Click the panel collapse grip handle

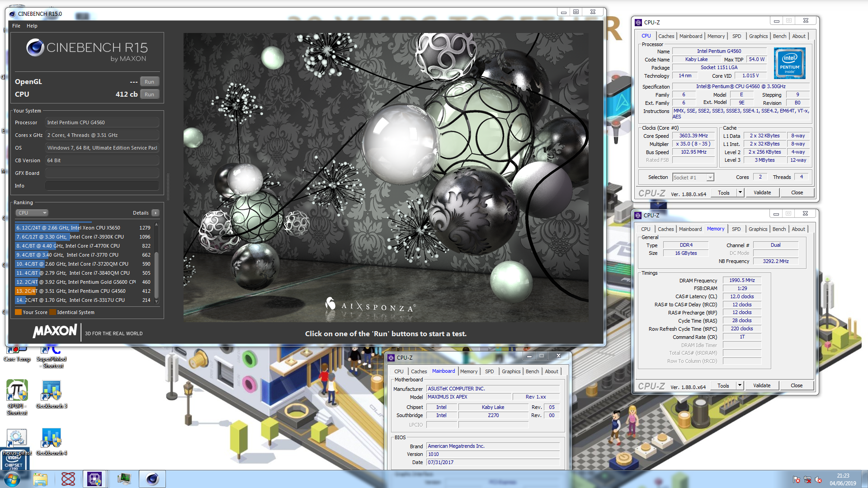pos(168,187)
